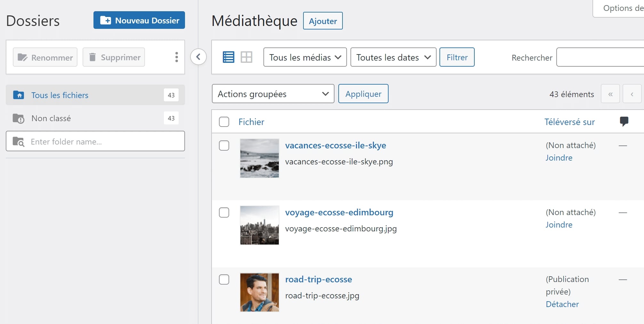Switch to grid view mode
This screenshot has width=644, height=324.
click(x=246, y=57)
